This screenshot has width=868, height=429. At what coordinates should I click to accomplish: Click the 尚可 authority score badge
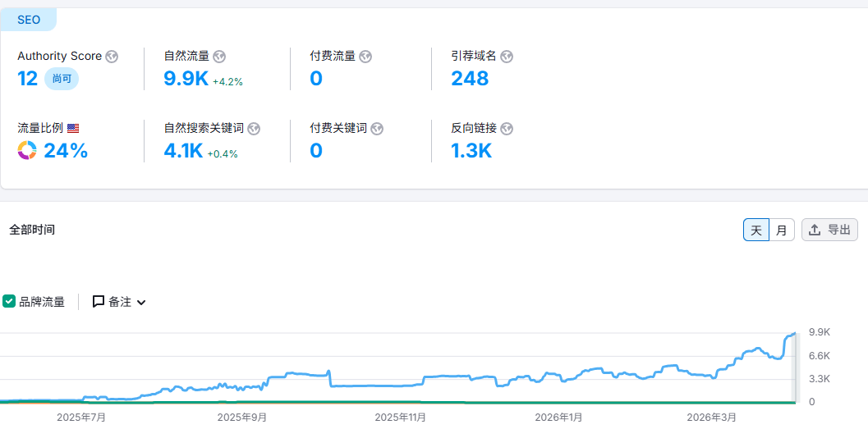[x=62, y=80]
